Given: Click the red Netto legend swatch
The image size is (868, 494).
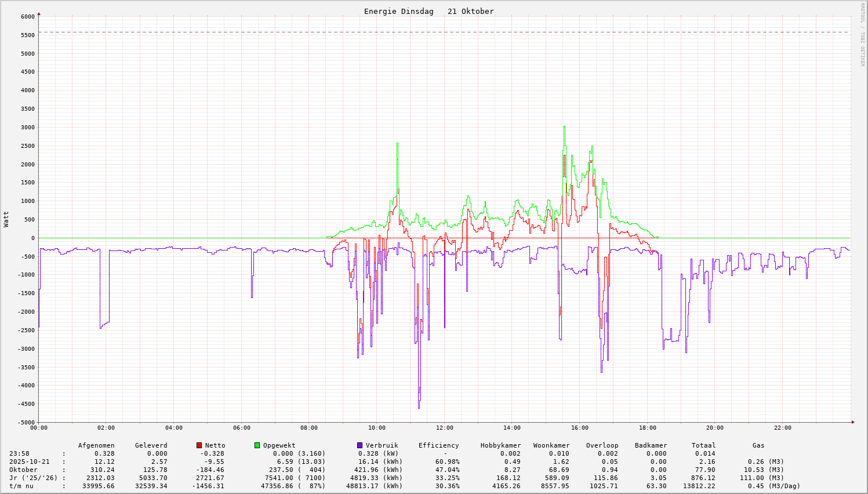Looking at the screenshot, I should point(199,445).
